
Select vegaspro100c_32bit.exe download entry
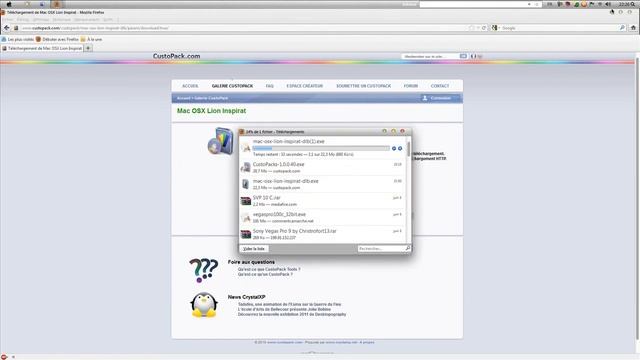(322, 218)
